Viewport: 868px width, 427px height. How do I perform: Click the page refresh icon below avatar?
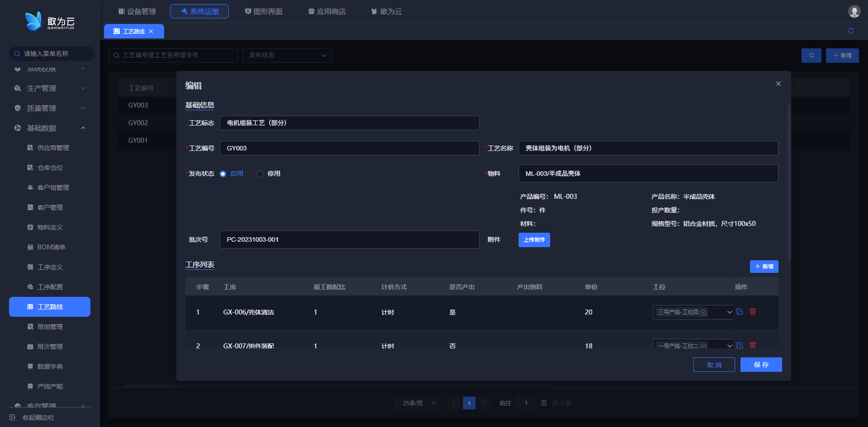[x=850, y=31]
